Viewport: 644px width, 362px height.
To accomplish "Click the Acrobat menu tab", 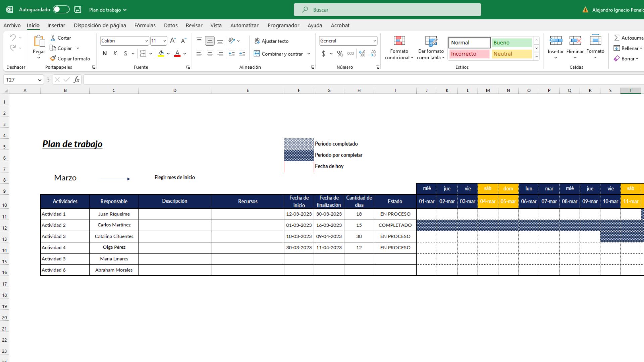I will tap(340, 25).
